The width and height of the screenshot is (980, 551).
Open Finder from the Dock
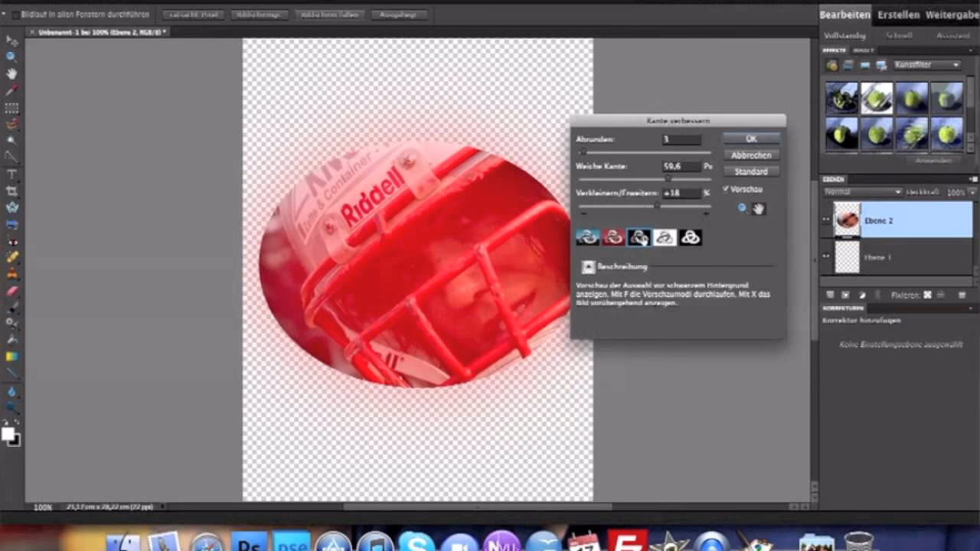click(x=125, y=543)
